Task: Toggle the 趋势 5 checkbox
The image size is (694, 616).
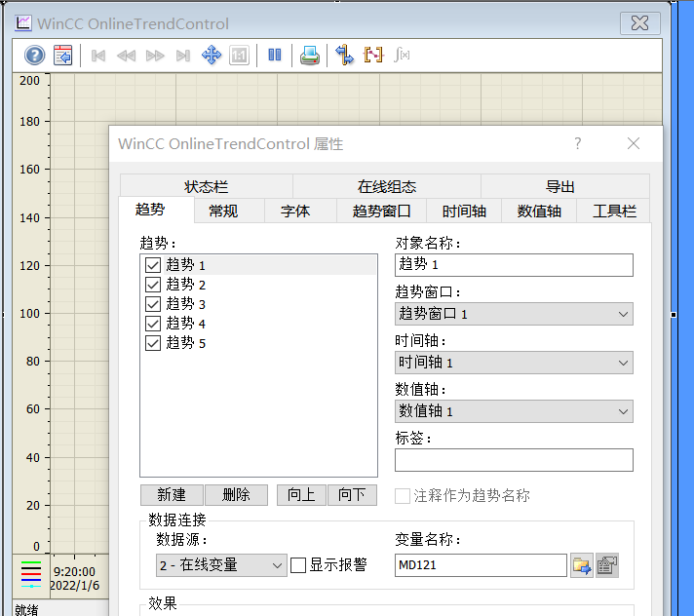Action: [153, 343]
